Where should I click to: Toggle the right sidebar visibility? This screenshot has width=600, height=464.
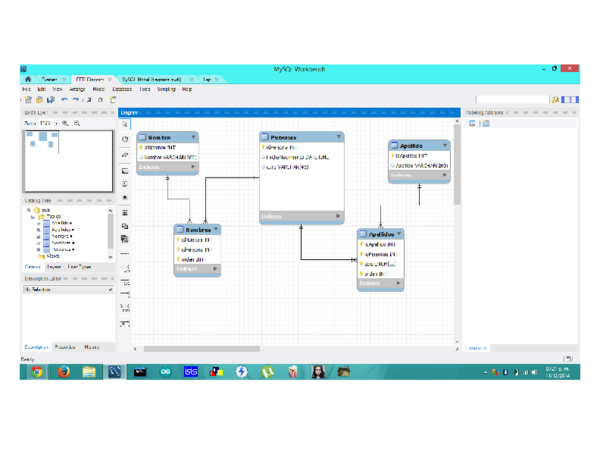pyautogui.click(x=576, y=100)
